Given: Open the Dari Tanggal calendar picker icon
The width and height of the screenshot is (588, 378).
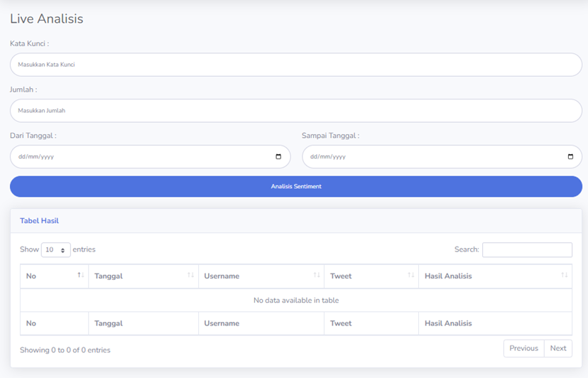Looking at the screenshot, I should pyautogui.click(x=278, y=157).
